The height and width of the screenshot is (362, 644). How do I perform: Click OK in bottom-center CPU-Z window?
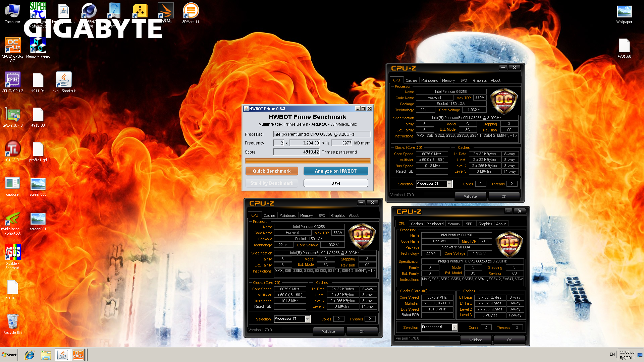click(x=362, y=331)
